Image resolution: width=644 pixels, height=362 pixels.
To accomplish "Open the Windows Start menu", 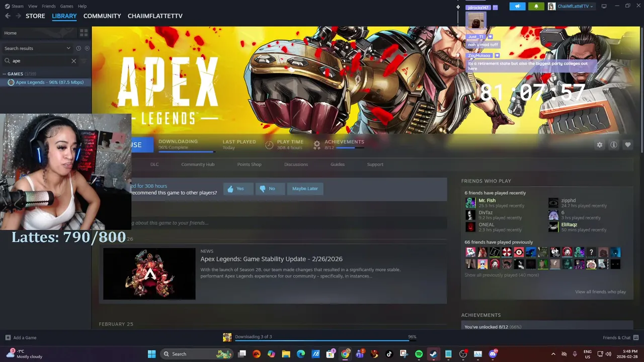I will point(151,354).
